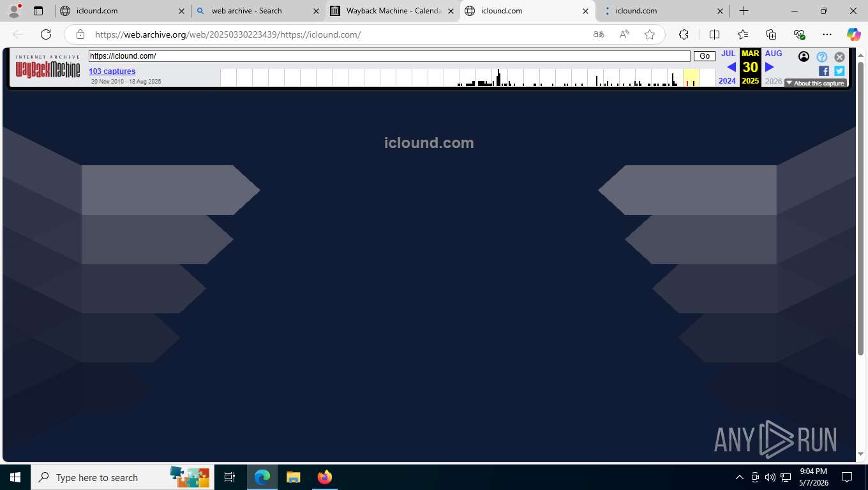Expand About this capture dropdown
Screen dimensions: 868x490
click(x=816, y=83)
